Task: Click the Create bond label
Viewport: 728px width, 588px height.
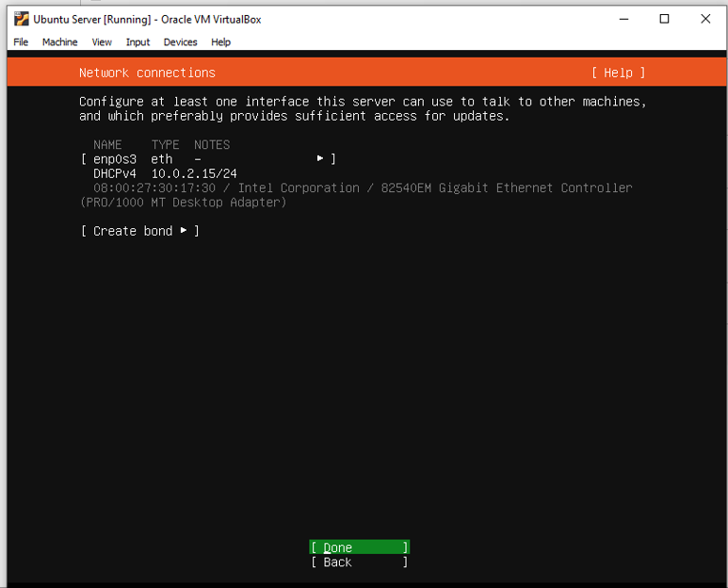Action: point(133,231)
